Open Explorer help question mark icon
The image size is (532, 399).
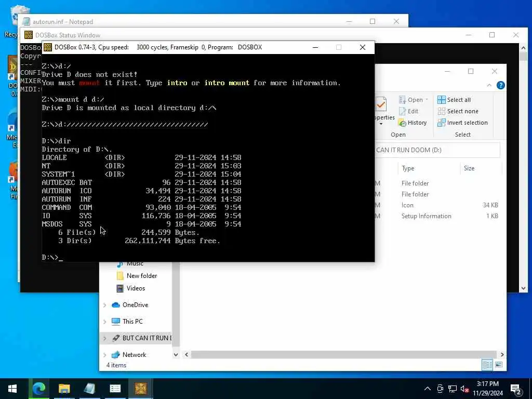[500, 85]
